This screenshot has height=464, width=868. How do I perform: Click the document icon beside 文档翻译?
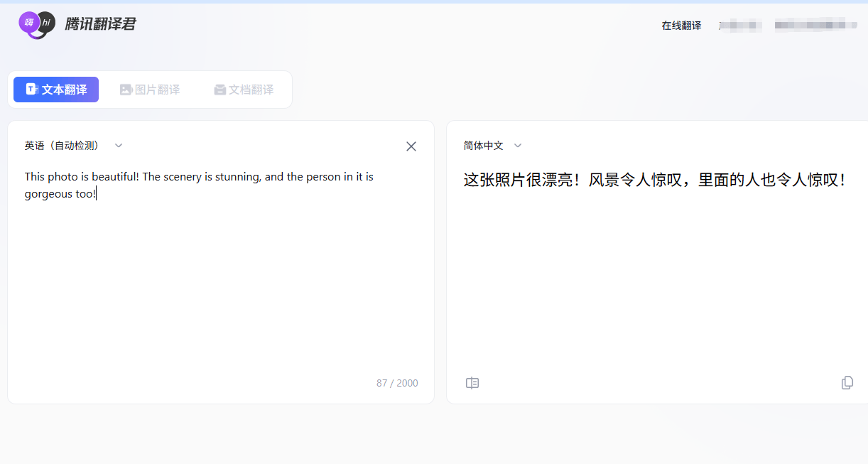pos(219,89)
